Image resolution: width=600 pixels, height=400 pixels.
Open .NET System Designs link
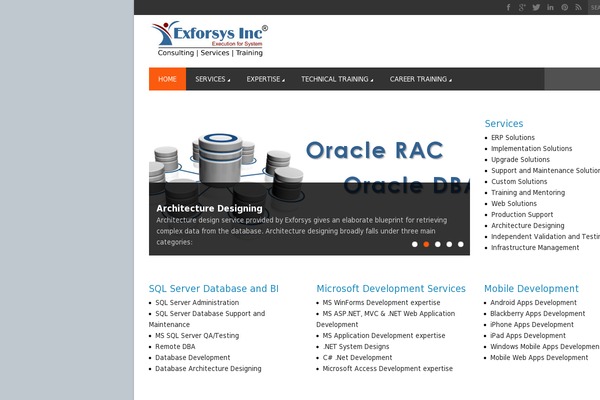pos(356,346)
